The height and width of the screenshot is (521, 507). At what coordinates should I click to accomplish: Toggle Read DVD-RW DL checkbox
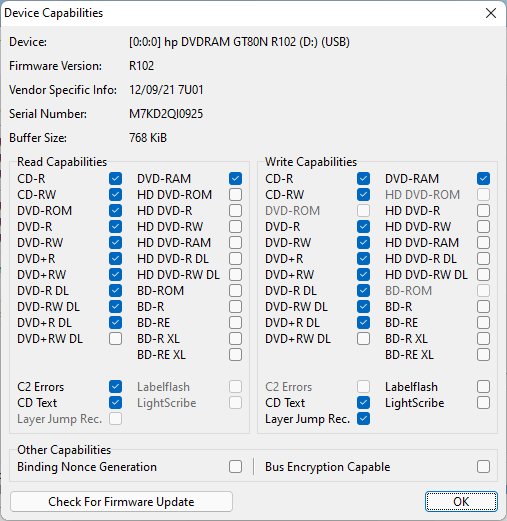coord(115,306)
